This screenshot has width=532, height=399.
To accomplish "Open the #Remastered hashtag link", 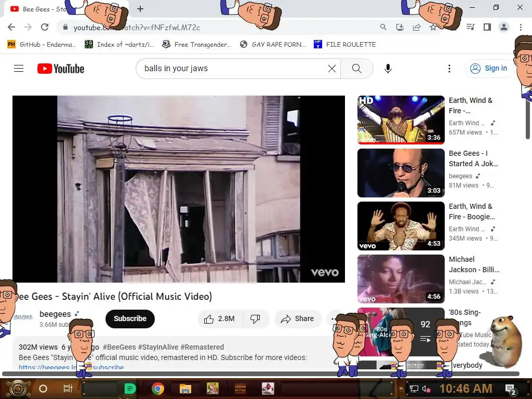I will point(202,347).
